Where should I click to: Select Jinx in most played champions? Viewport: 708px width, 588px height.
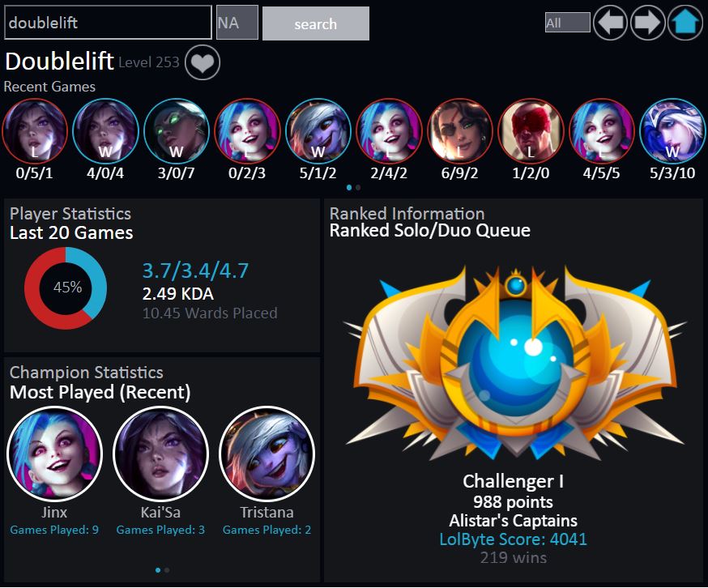point(54,454)
